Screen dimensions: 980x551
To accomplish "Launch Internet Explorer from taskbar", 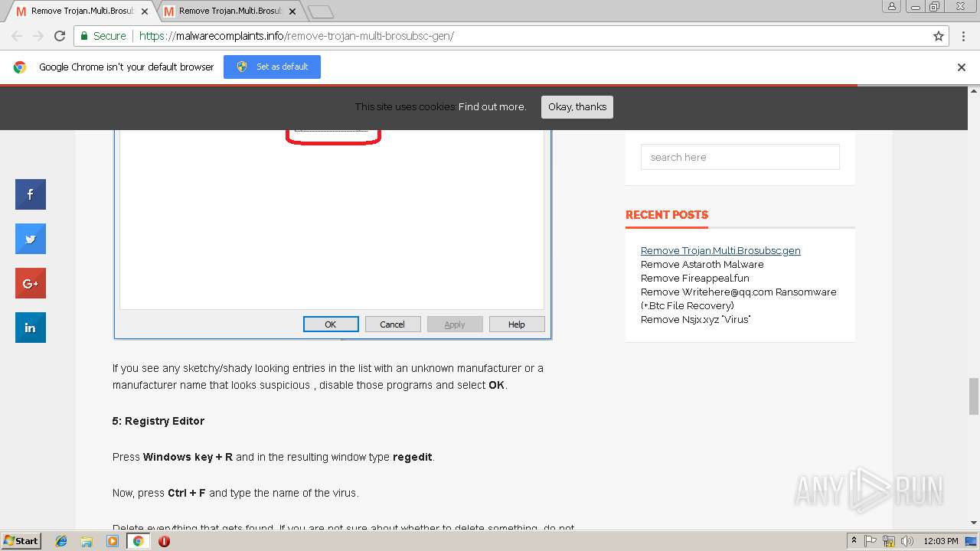I will pos(61,541).
